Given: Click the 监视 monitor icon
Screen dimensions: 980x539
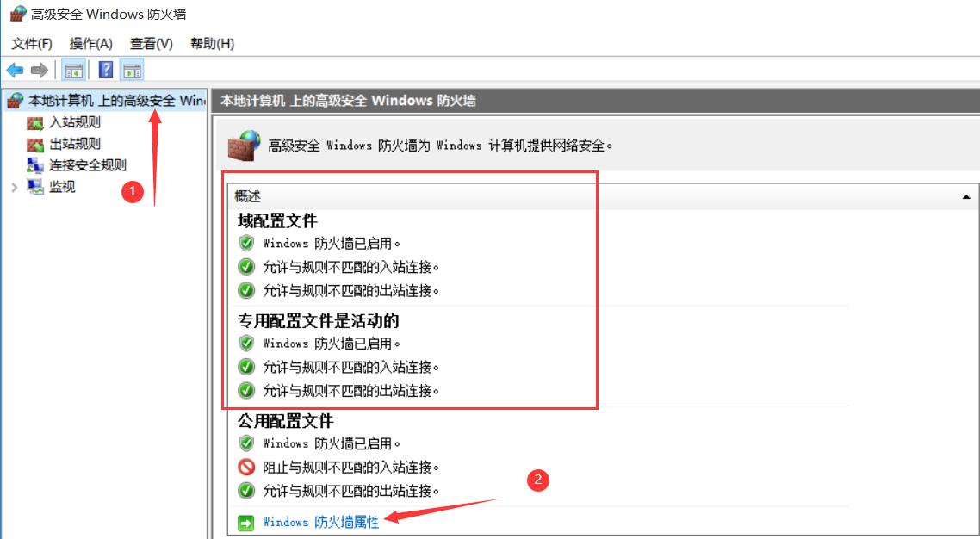Looking at the screenshot, I should coord(35,187).
